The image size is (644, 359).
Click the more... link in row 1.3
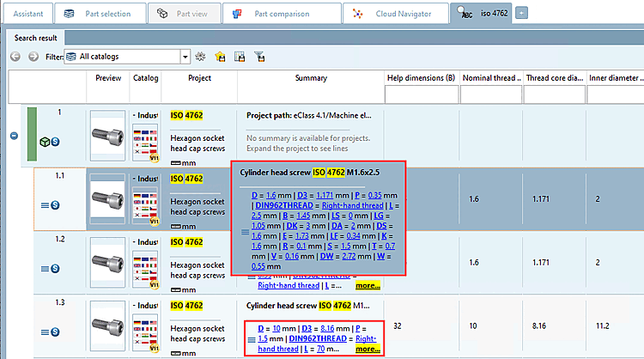click(x=368, y=349)
